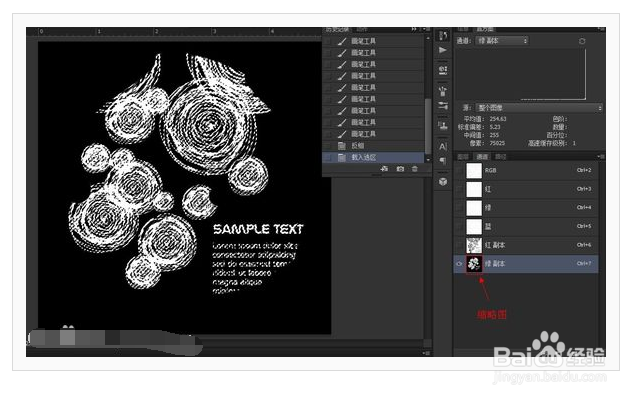Hide the 绿 副本 channel eye icon
This screenshot has width=643, height=399.
[459, 264]
